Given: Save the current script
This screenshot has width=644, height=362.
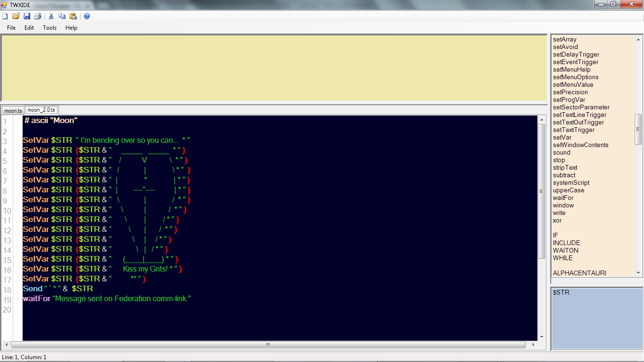Looking at the screenshot, I should pyautogui.click(x=26, y=16).
